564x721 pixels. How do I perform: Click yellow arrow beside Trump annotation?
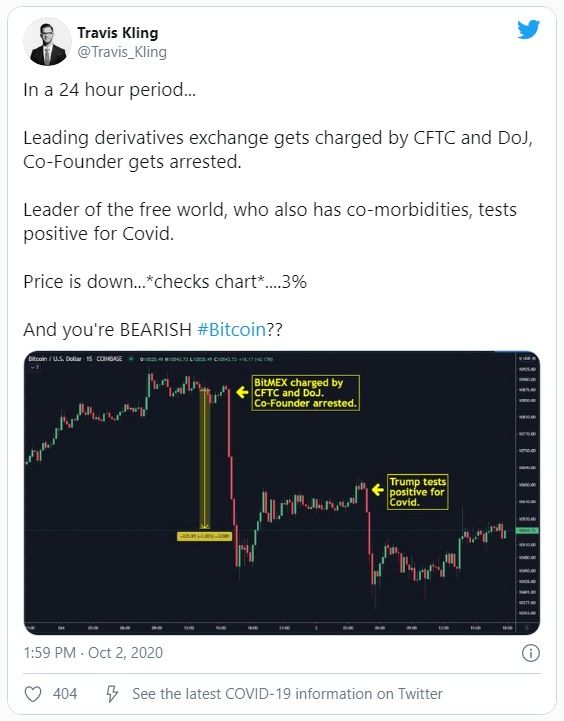[x=377, y=490]
